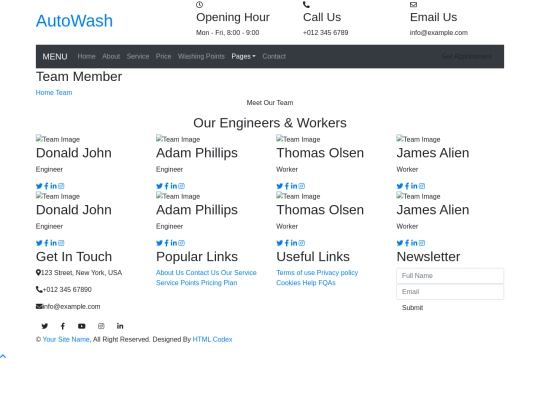Click the Opening Hour clock icon
The image size is (540, 405).
coord(199,5)
